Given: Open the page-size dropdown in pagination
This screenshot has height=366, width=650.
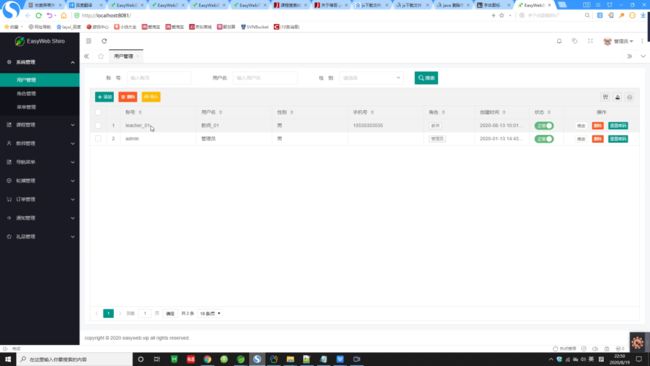Looking at the screenshot, I should coord(210,313).
